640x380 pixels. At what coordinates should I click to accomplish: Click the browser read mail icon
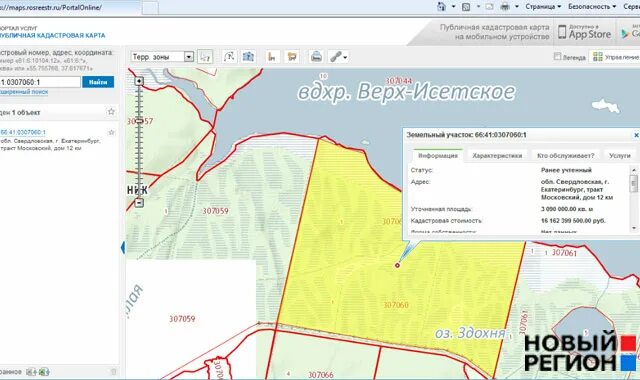[489, 7]
